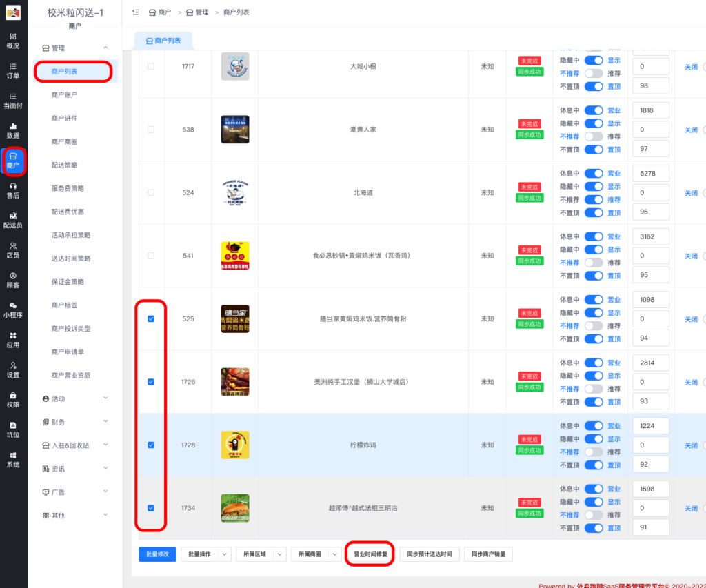706x588 pixels.
Task: Click the 权限 permissions lock icon
Action: click(13, 399)
